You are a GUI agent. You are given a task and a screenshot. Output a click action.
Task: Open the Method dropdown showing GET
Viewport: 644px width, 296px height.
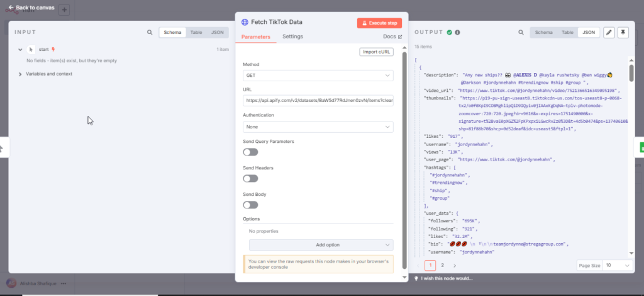coord(318,76)
